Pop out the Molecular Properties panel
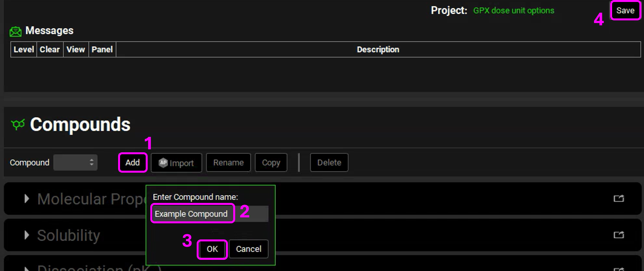The width and height of the screenshot is (644, 271). [x=619, y=198]
